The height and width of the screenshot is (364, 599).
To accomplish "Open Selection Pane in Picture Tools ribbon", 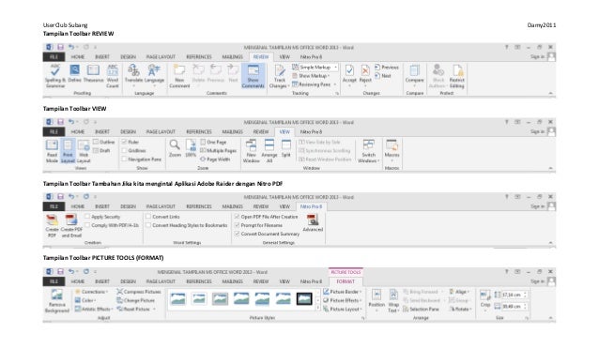I will (x=421, y=309).
